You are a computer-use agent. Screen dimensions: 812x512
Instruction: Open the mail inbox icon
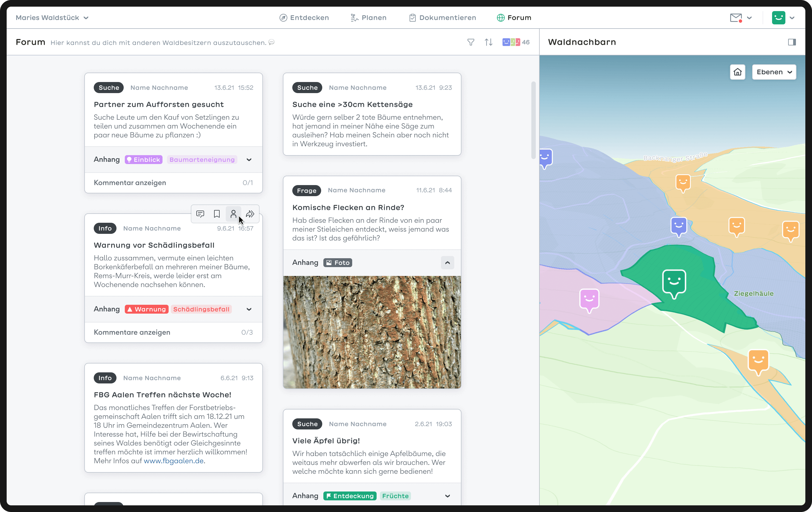pos(736,18)
